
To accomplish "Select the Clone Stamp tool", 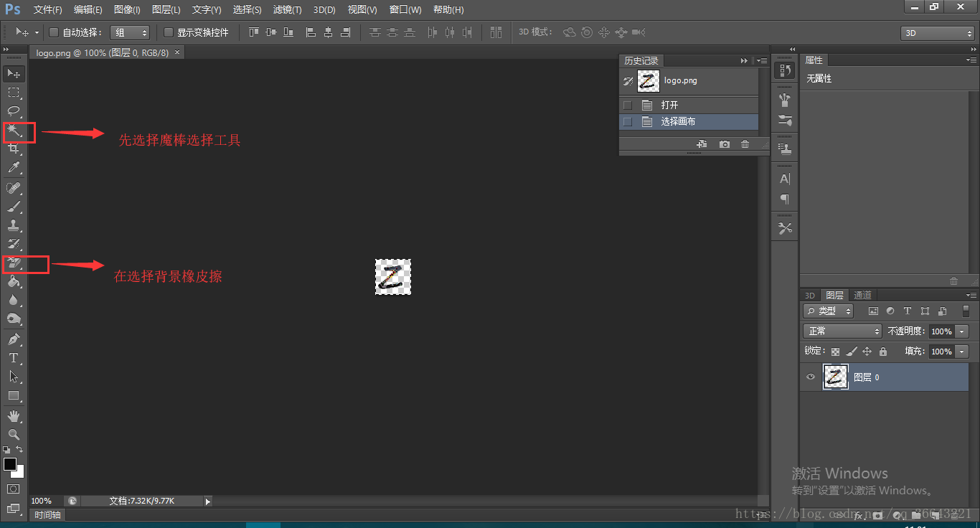I will [14, 225].
